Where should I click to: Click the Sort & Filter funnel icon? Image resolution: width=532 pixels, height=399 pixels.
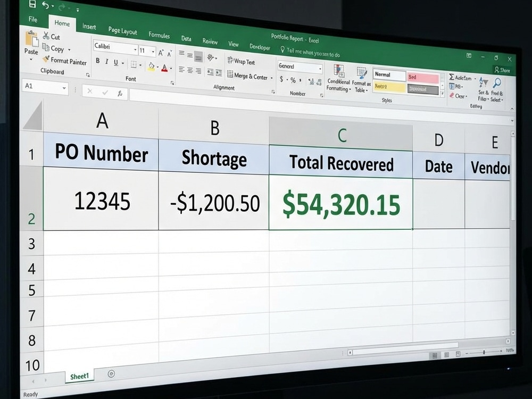[x=484, y=83]
